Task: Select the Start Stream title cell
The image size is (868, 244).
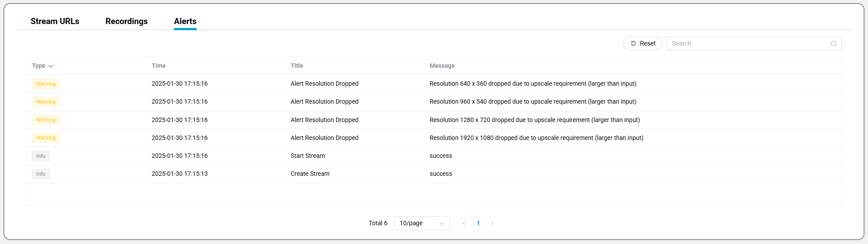Action: pos(308,156)
